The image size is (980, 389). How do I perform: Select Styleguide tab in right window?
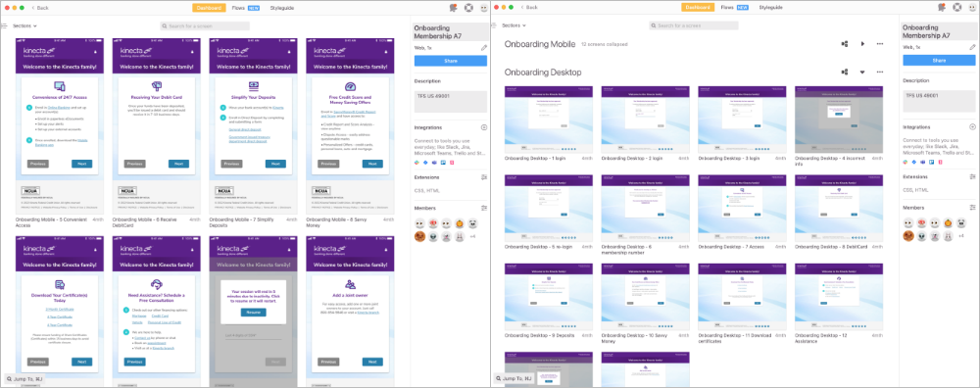(770, 8)
